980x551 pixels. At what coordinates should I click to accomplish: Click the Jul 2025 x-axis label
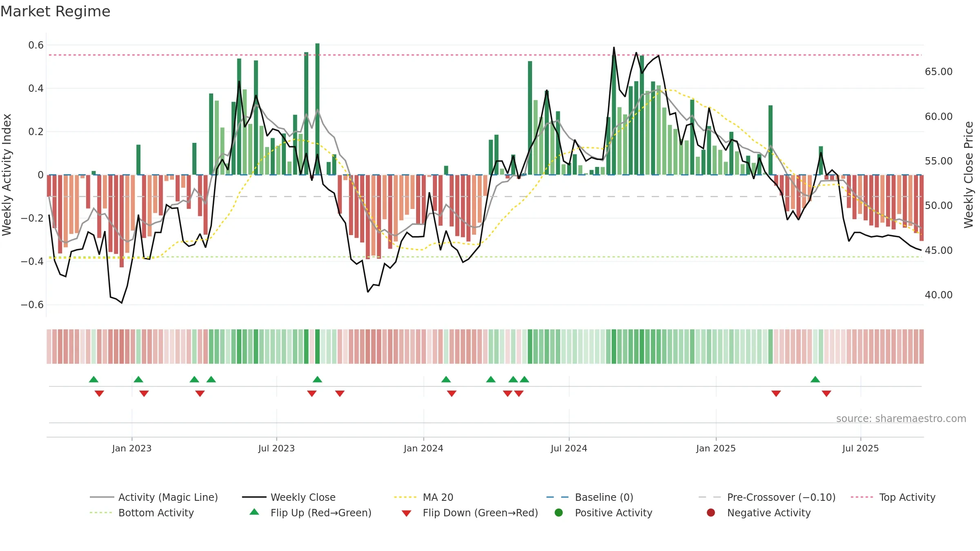coord(860,448)
